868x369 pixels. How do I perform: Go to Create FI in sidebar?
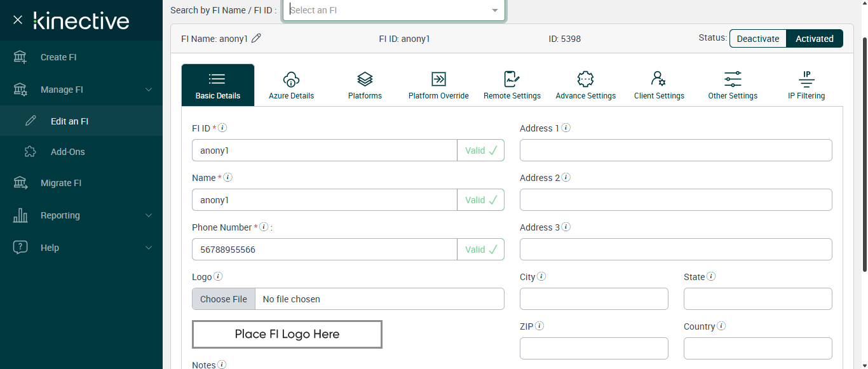point(58,57)
